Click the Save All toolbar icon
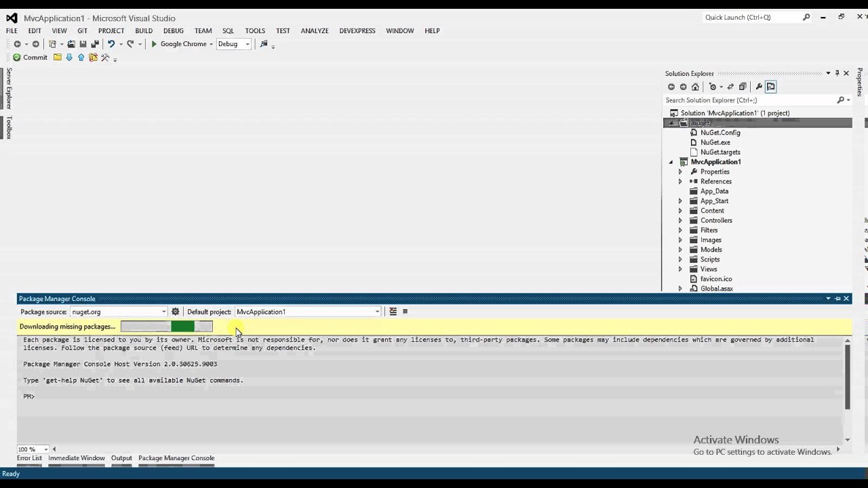Viewport: 868px width, 488px height. (95, 44)
